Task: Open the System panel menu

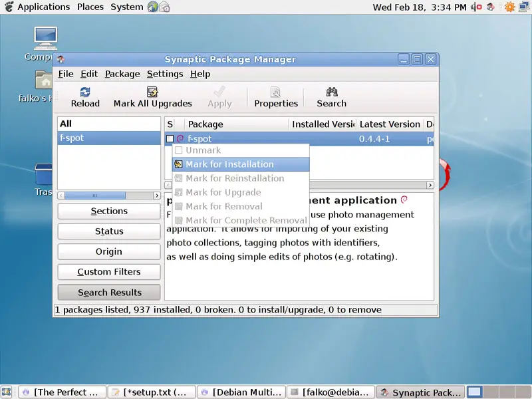Action: [x=127, y=7]
